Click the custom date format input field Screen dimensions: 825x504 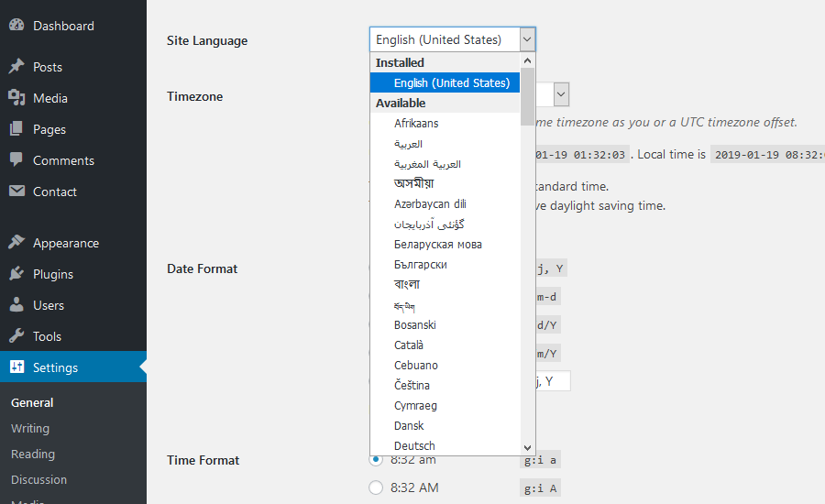[x=553, y=381]
